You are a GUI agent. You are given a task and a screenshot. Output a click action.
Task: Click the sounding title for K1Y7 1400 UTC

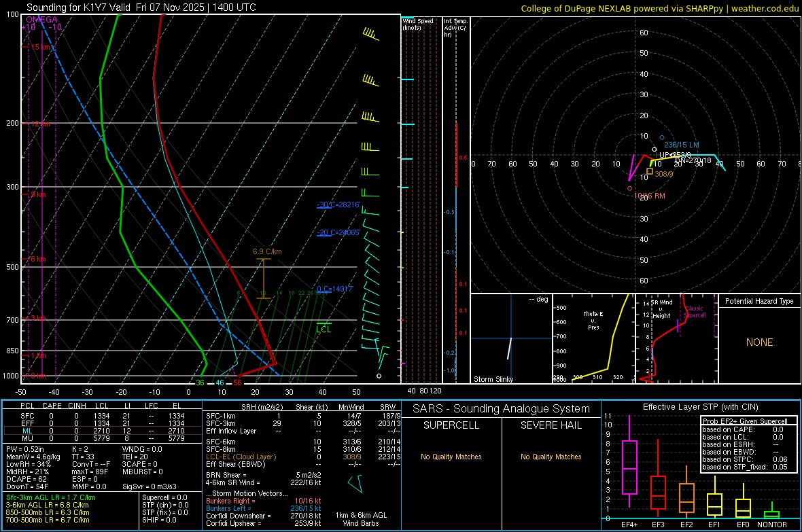pyautogui.click(x=141, y=7)
